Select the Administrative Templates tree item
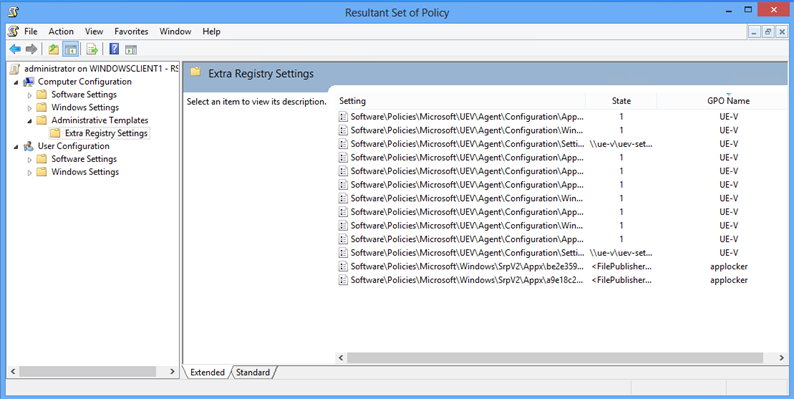794x399 pixels. pyautogui.click(x=100, y=121)
